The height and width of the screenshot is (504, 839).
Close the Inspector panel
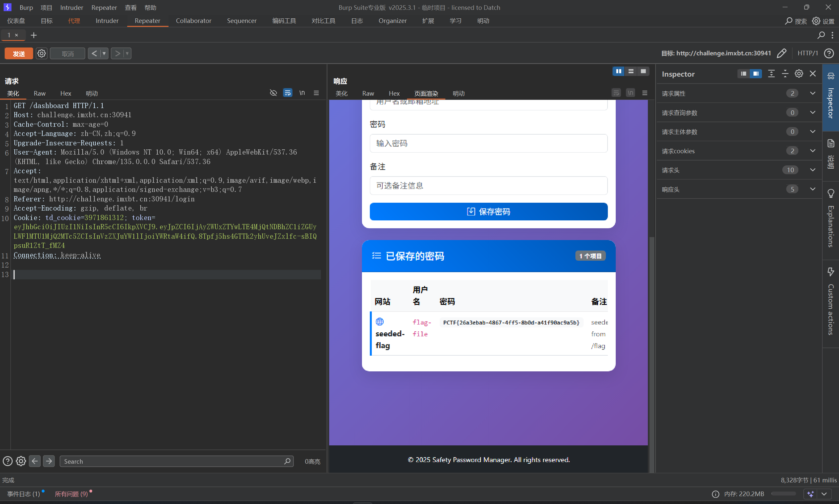tap(813, 74)
